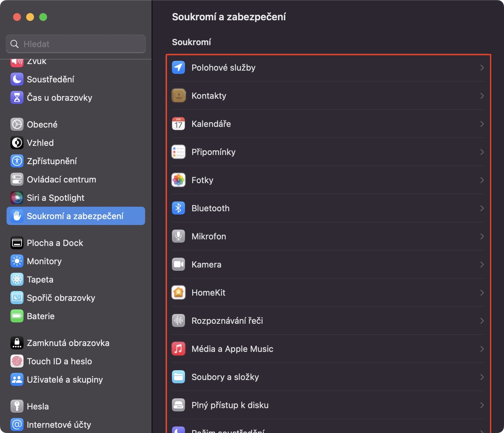Click the Média a Apple Music icon
Image resolution: width=504 pixels, height=433 pixels.
[x=178, y=349]
